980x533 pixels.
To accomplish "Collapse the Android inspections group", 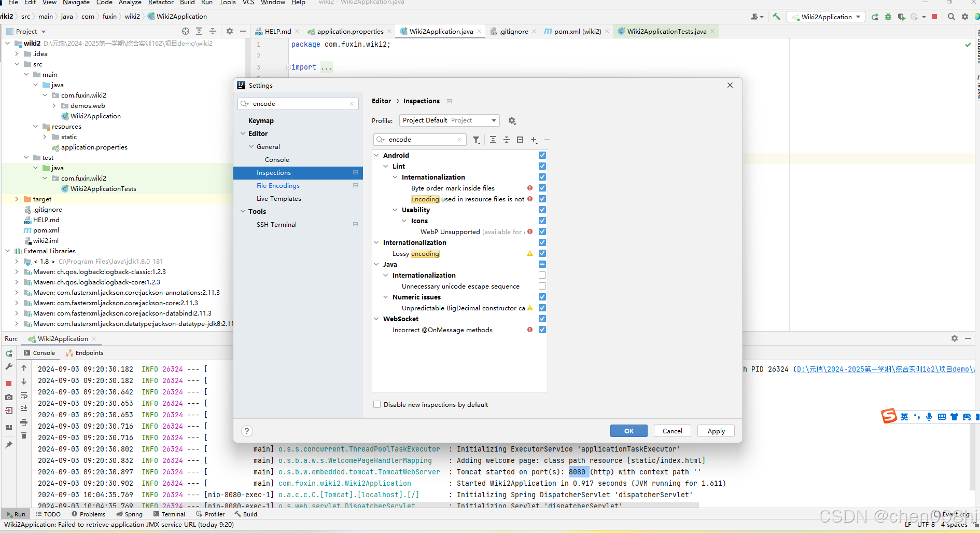I will tap(376, 155).
